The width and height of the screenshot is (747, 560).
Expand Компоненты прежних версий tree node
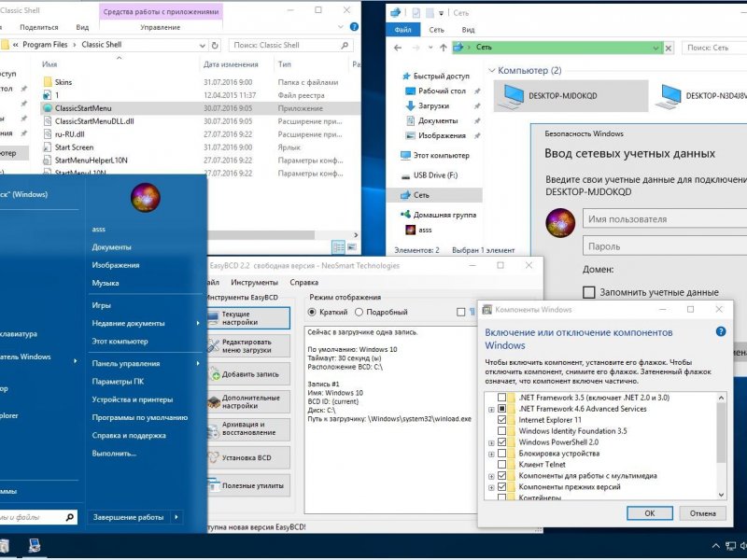491,487
